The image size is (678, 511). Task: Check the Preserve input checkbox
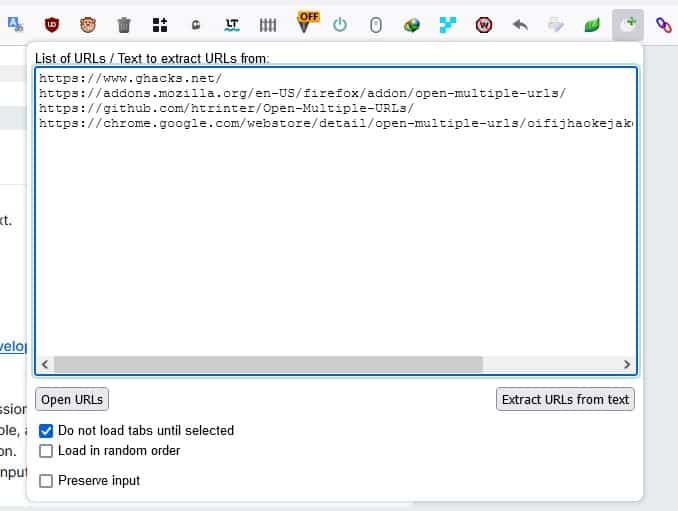pos(46,481)
